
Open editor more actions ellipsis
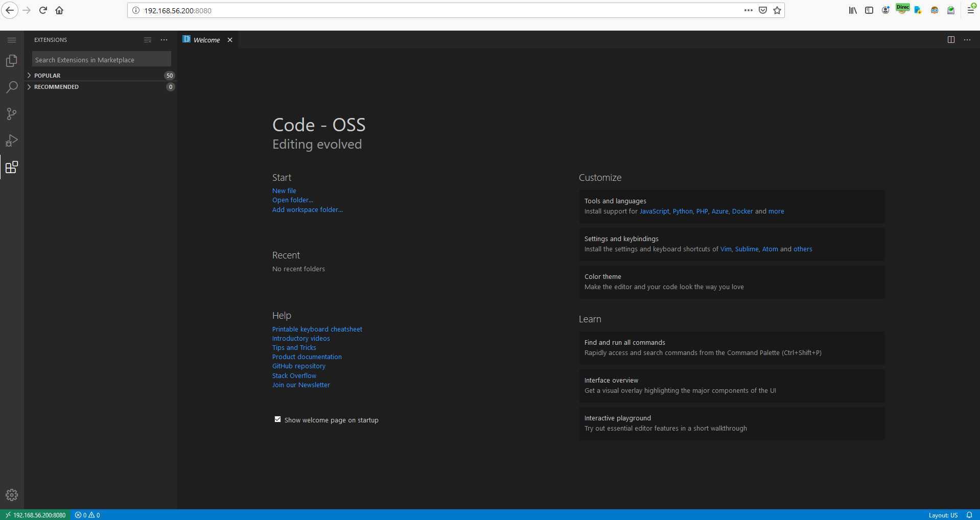[967, 40]
